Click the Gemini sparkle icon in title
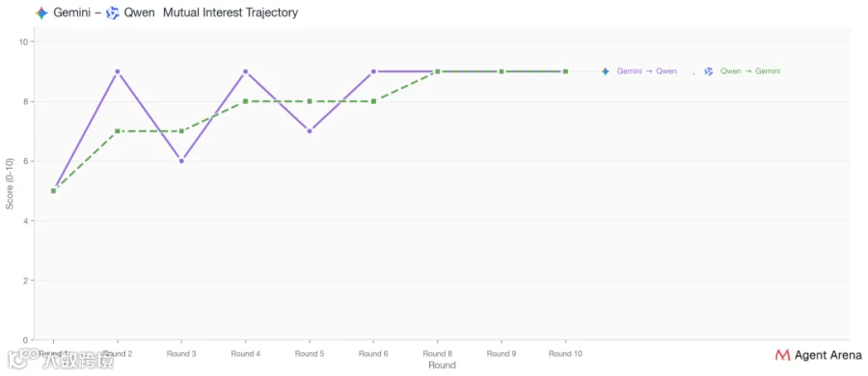Image resolution: width=868 pixels, height=376 pixels. coord(41,13)
